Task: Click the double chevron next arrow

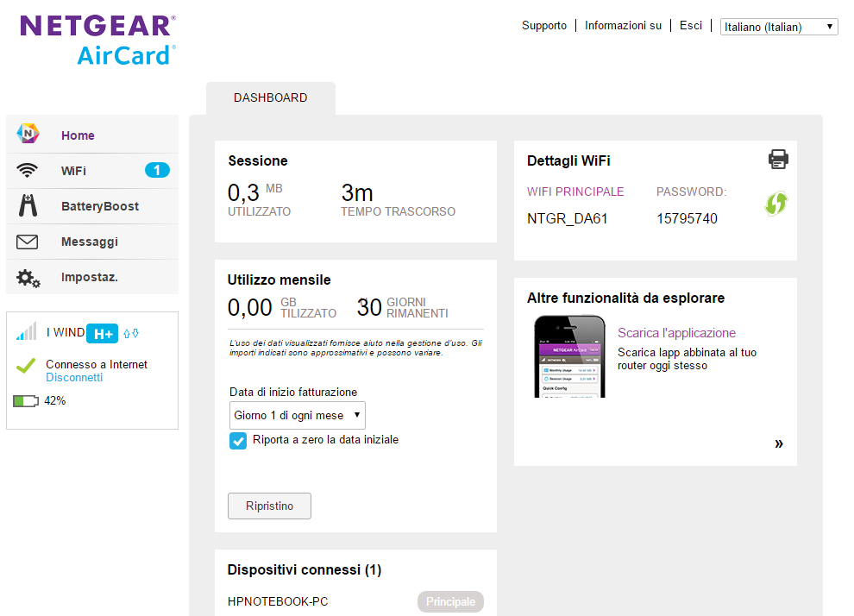Action: pos(779,443)
